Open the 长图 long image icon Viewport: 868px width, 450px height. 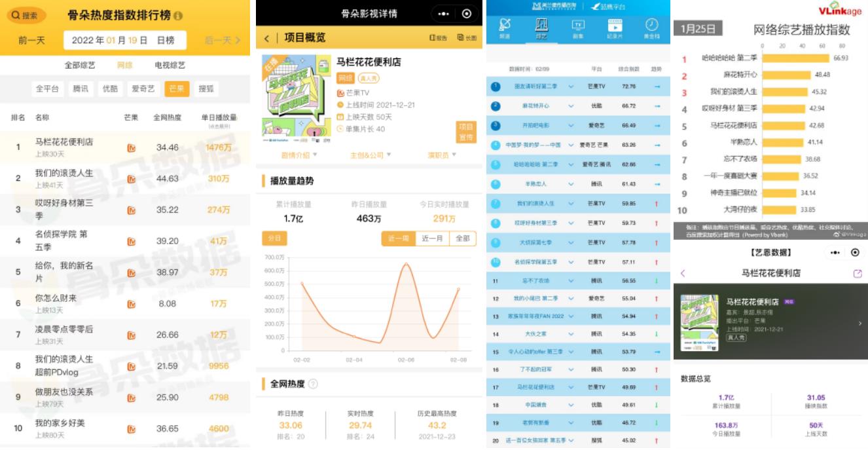click(467, 39)
